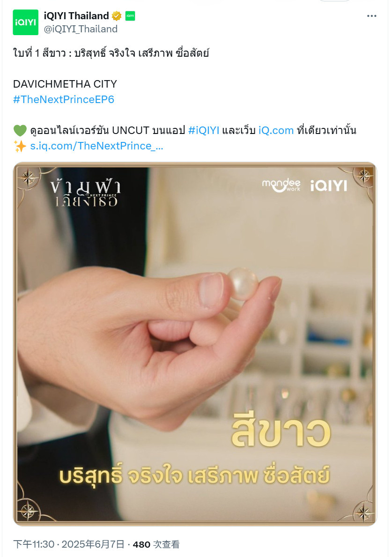Open the @iQIYI_Thailand handle link
Viewport: 392px width, 557px height.
click(81, 29)
